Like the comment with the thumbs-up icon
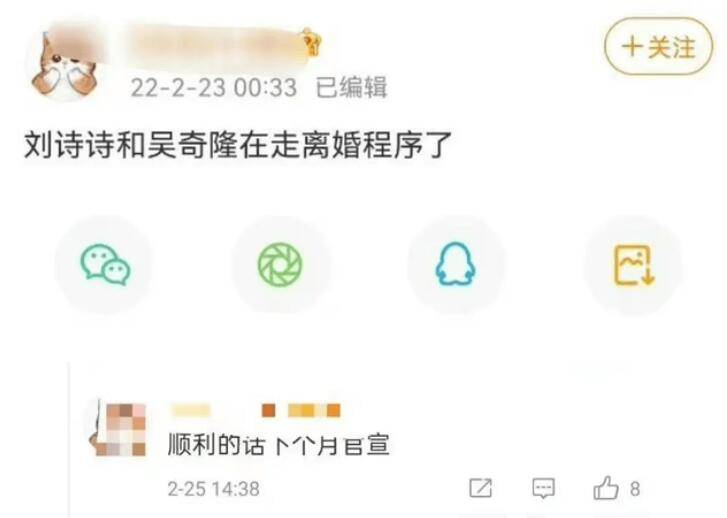This screenshot has width=727, height=518. 606,487
